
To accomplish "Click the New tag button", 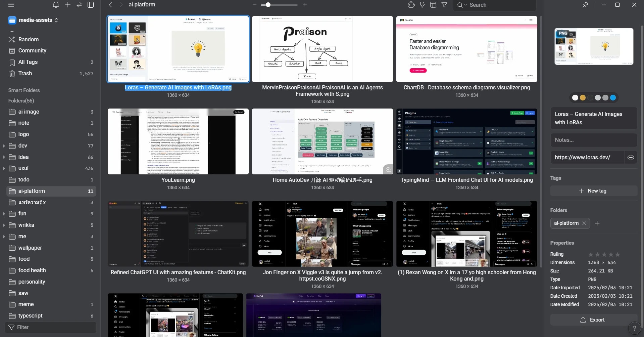I will (x=594, y=191).
